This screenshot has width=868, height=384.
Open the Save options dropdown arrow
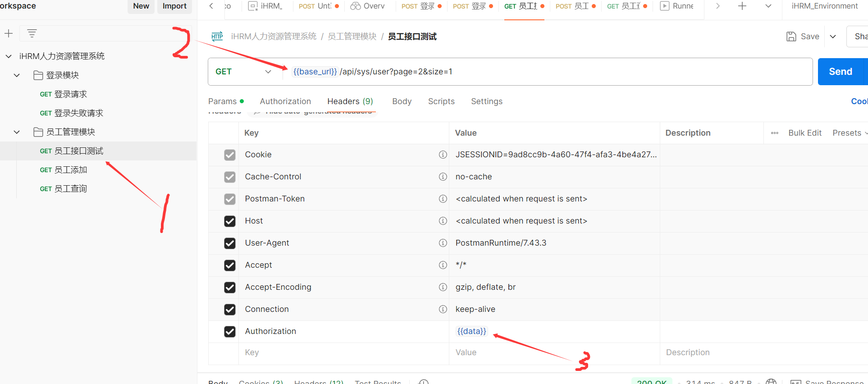coord(833,37)
